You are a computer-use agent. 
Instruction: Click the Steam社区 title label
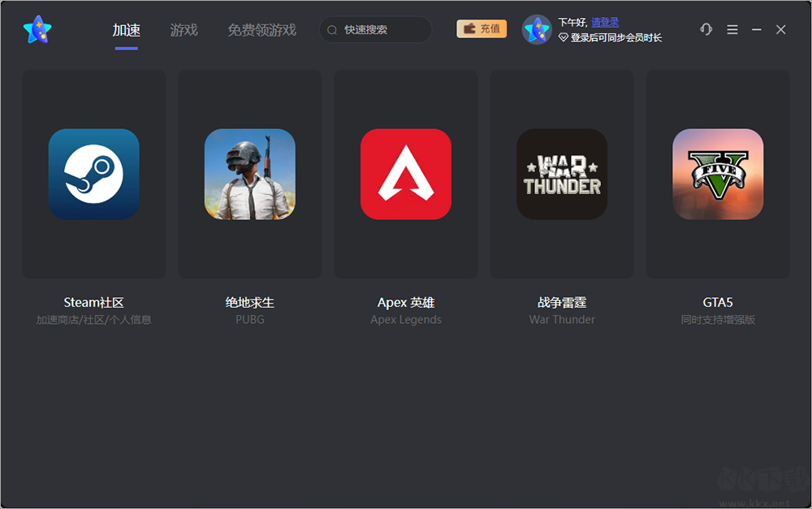(x=93, y=303)
